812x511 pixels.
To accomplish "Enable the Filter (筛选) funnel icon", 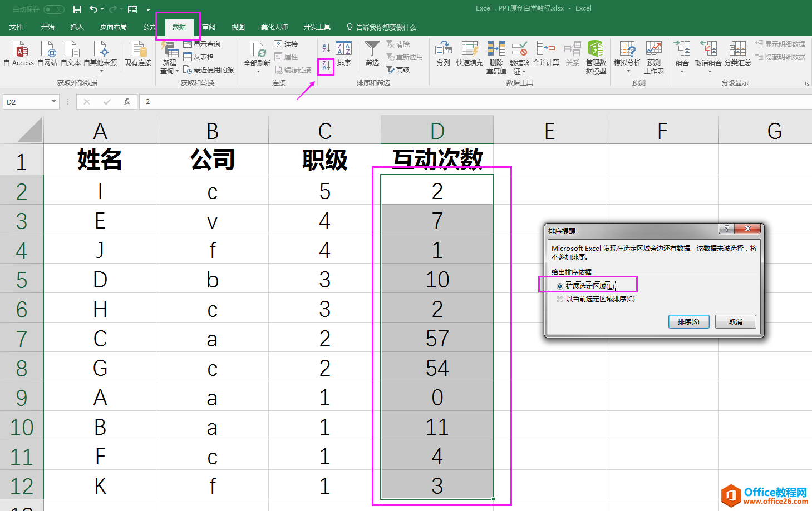I will [x=372, y=53].
